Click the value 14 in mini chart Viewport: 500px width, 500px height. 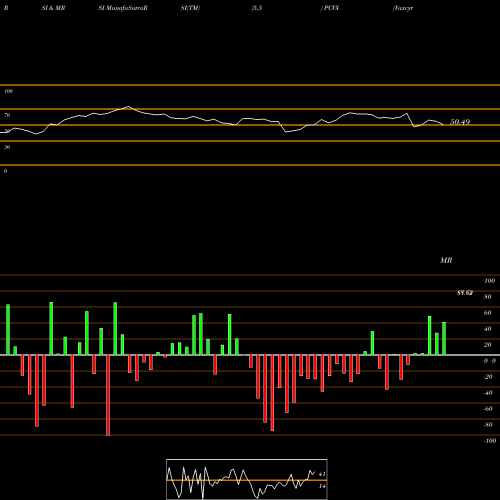coord(322,486)
